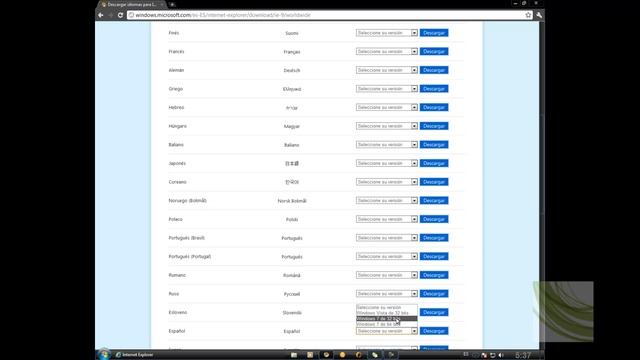The width and height of the screenshot is (640, 360).
Task: Click Descargar for Noruego (Bokmål)
Action: [434, 200]
